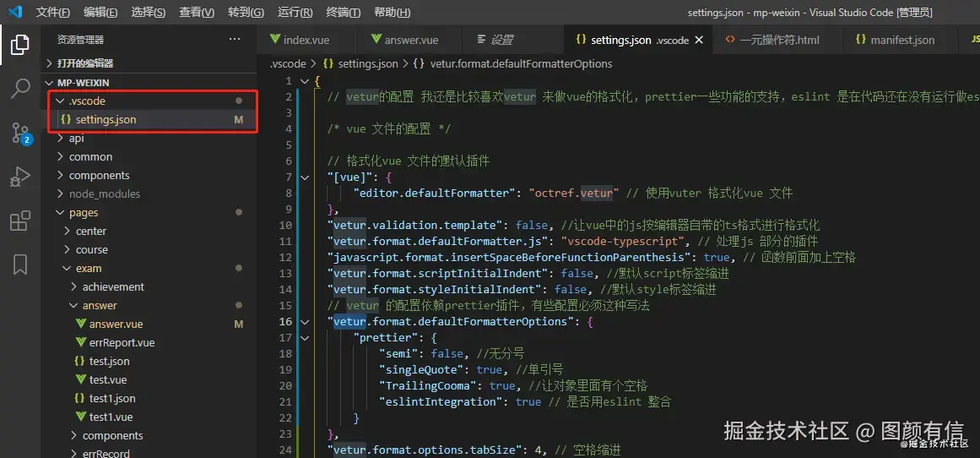The width and height of the screenshot is (980, 458).
Task: Switch to index.vue tab
Action: [306, 40]
